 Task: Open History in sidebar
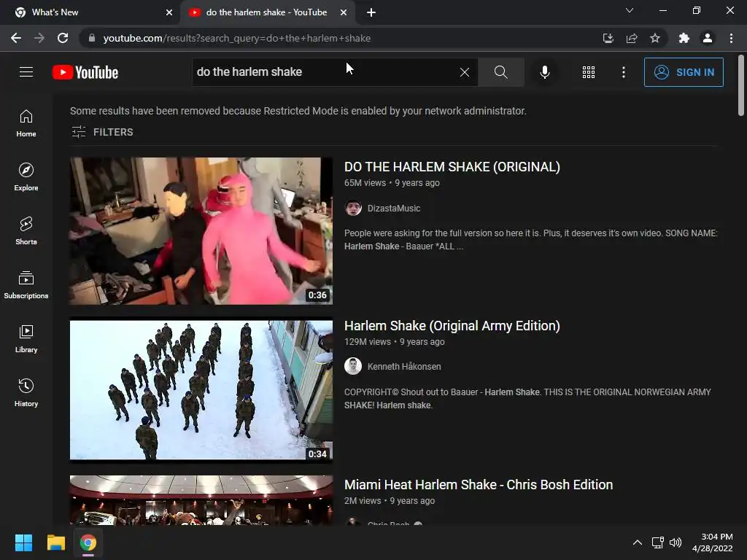pyautogui.click(x=26, y=393)
